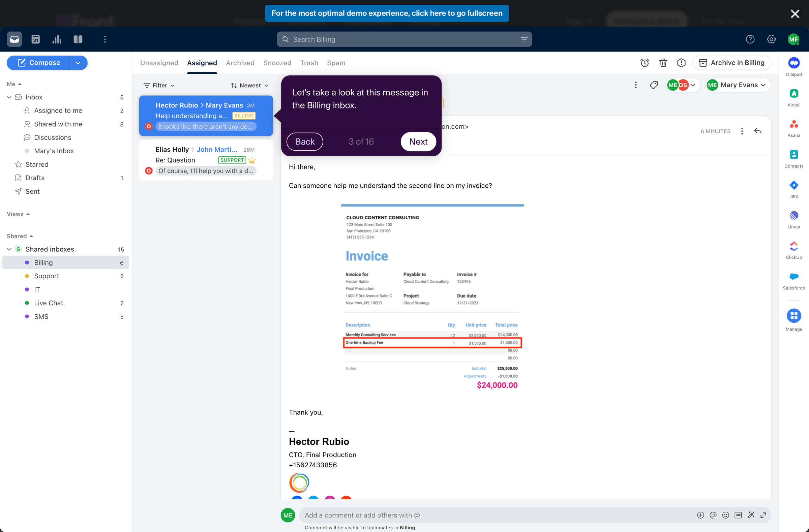
Task: Open the Elias Holly Re: Question conversation
Action: click(206, 160)
